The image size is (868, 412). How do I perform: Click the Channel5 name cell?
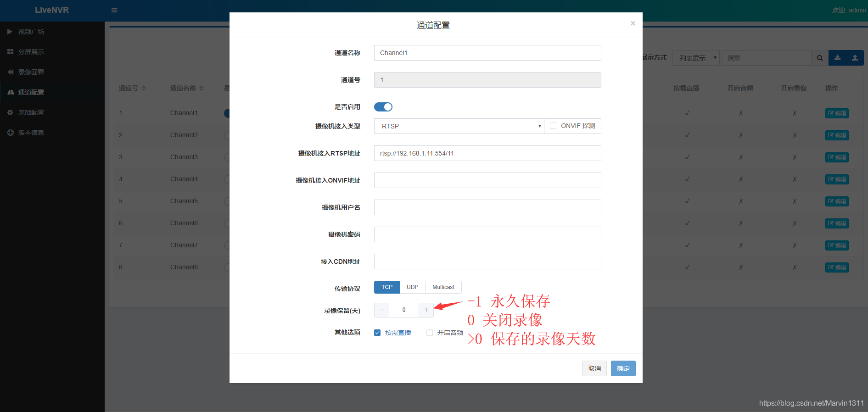[x=184, y=201]
